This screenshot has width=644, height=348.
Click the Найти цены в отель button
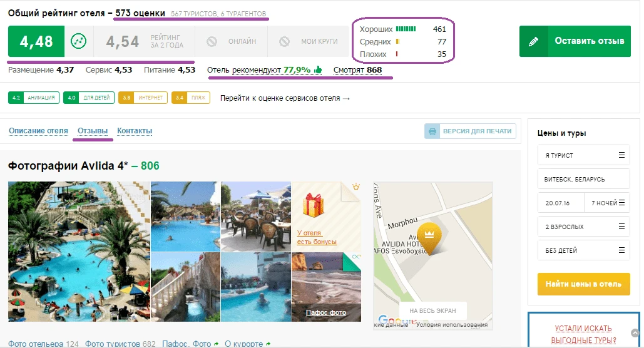click(584, 284)
